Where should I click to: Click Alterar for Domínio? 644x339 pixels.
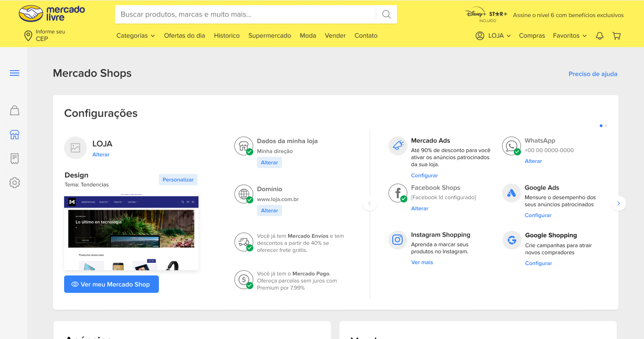[269, 210]
